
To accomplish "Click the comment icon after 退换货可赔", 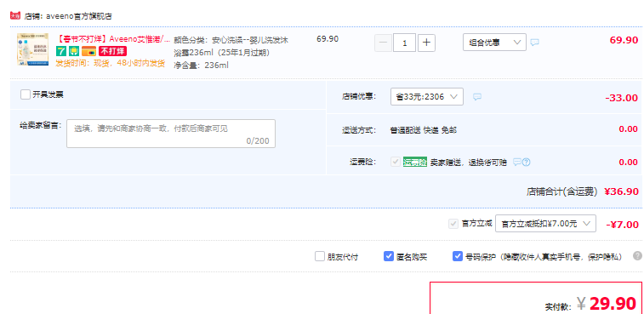I will 517,163.
